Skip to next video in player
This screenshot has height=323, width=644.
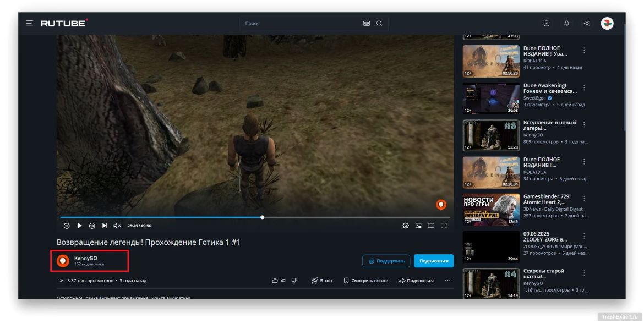104,226
